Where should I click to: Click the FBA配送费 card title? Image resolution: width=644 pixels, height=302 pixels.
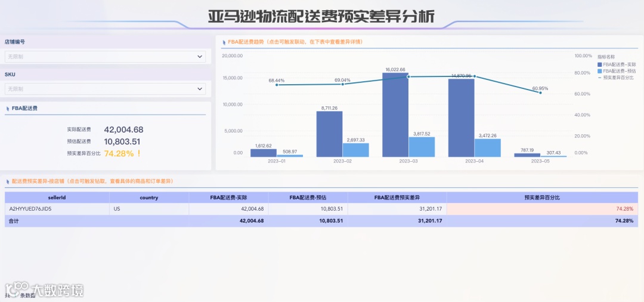click(x=23, y=108)
